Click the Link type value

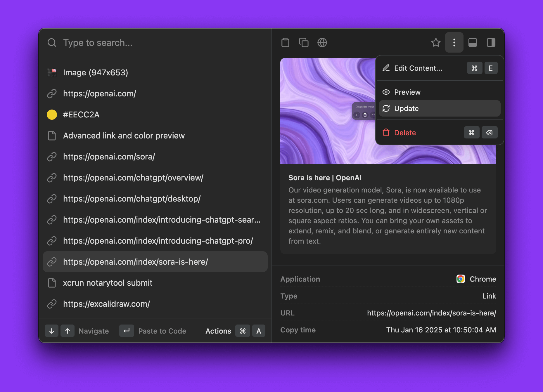point(489,296)
